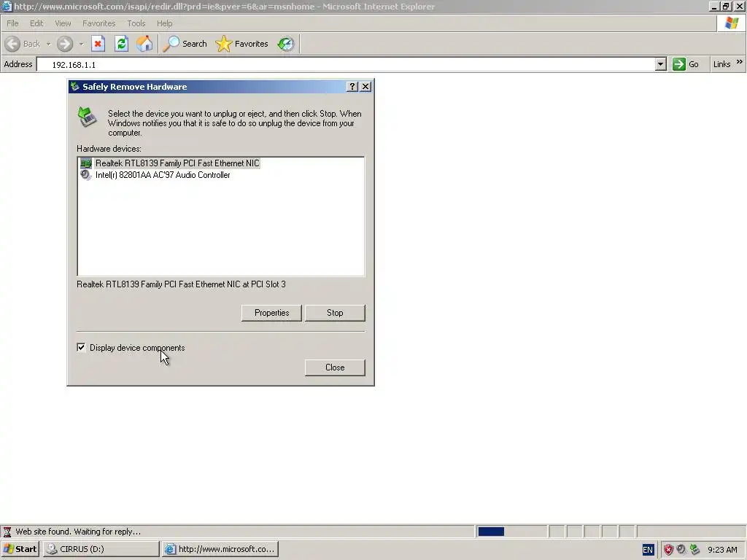Viewport: 747px width, 560px height.
Task: Open the Help menu
Action: pos(164,23)
